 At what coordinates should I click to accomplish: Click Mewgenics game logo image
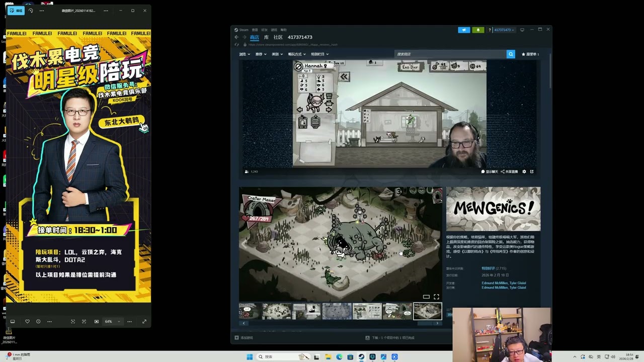[x=493, y=209]
